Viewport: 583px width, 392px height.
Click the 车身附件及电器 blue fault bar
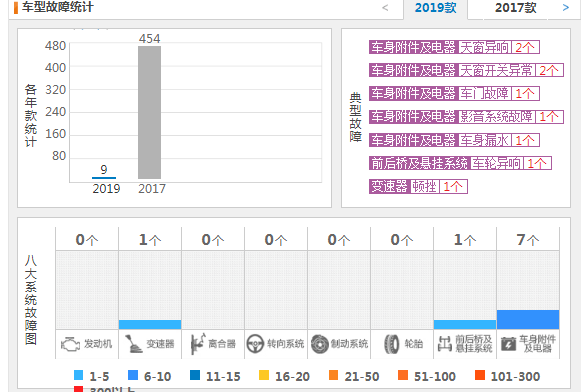click(x=528, y=319)
